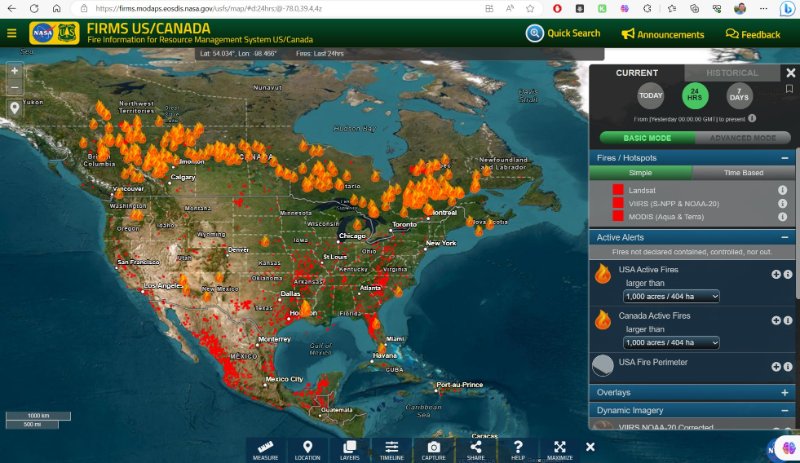800x463 pixels.
Task: Open the hamburger menu
Action: pos(12,33)
